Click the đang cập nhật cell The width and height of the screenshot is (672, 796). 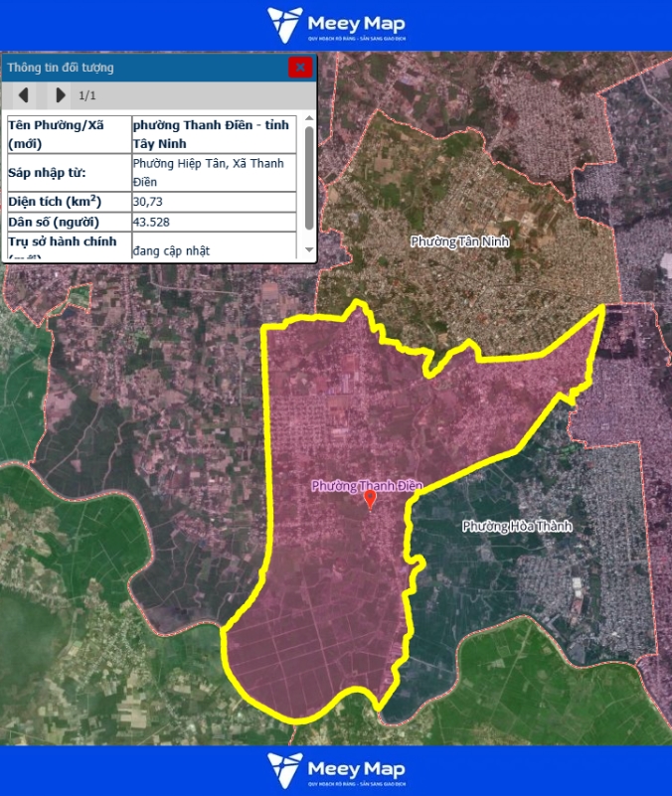171,250
